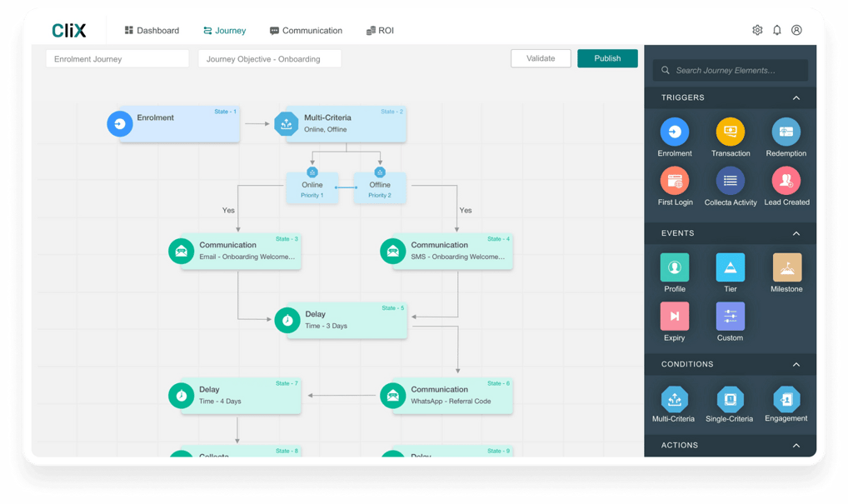
Task: Click the Enrolment State 1 node icon on the canvas
Action: (119, 124)
